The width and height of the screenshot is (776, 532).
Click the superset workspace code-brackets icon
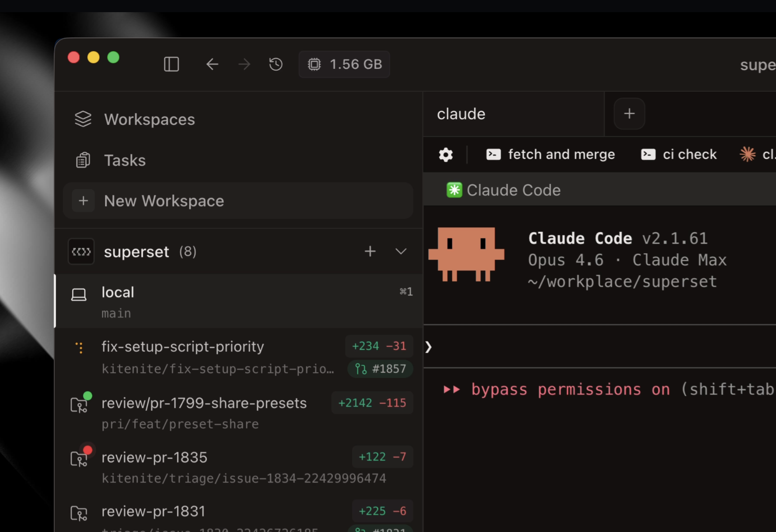pos(81,251)
